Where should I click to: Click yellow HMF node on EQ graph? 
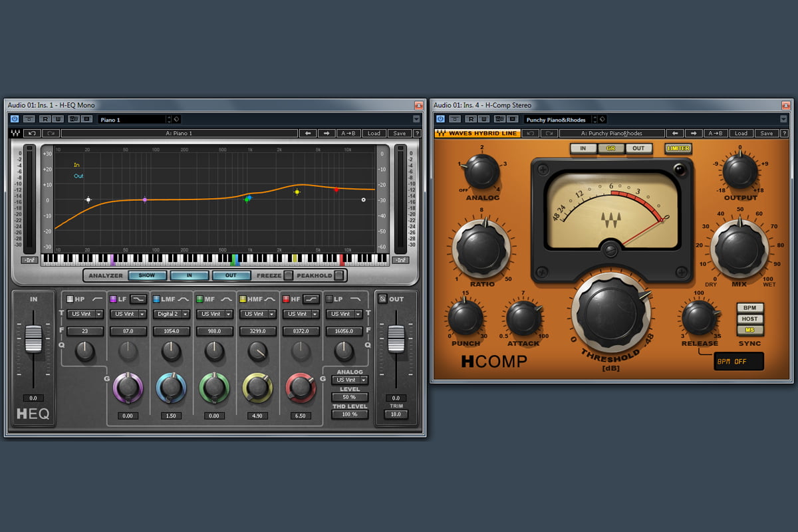297,192
